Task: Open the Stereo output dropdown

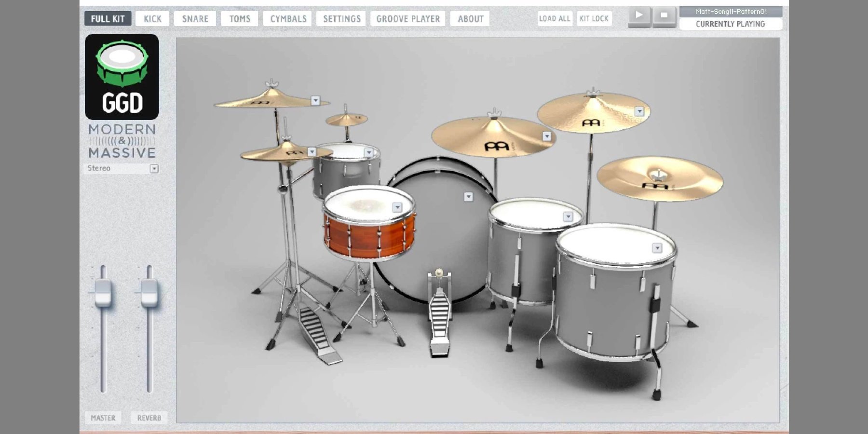Action: click(154, 168)
